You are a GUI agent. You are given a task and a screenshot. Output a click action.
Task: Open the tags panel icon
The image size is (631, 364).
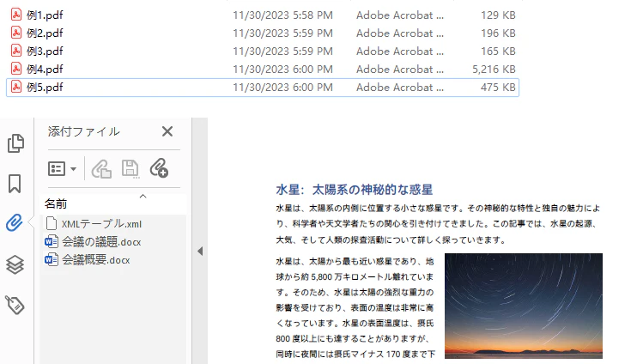(15, 305)
